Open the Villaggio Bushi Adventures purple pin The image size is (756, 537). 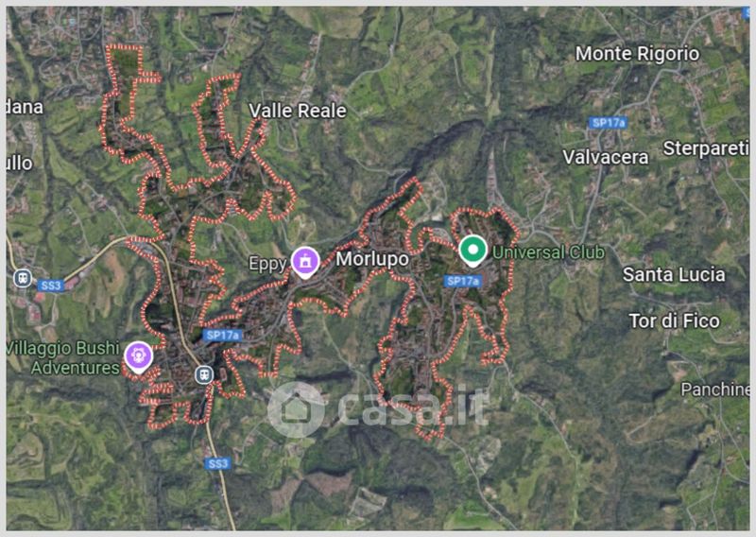point(139,357)
